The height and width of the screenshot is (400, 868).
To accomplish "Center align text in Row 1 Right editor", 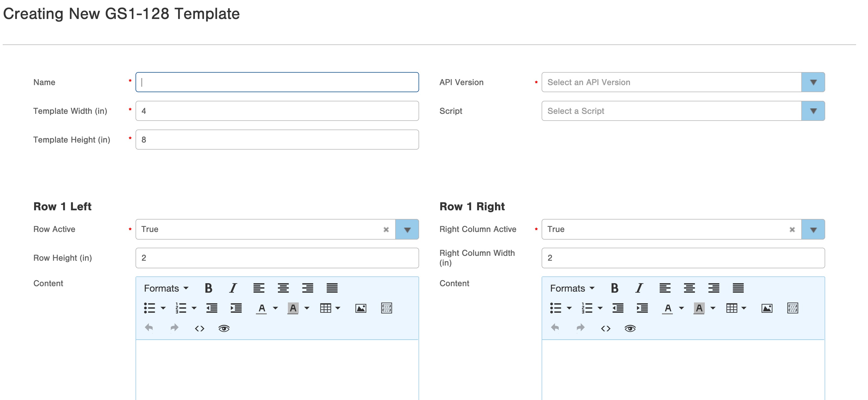I will [x=689, y=288].
